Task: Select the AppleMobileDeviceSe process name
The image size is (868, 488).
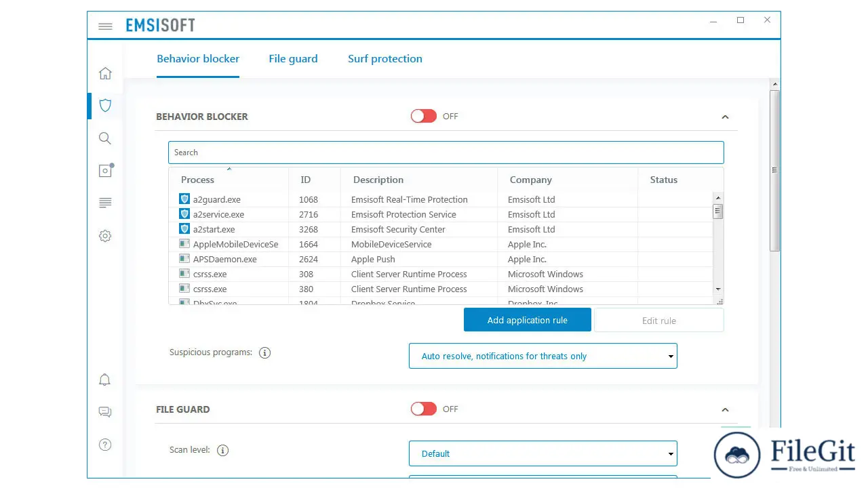Action: coord(235,244)
